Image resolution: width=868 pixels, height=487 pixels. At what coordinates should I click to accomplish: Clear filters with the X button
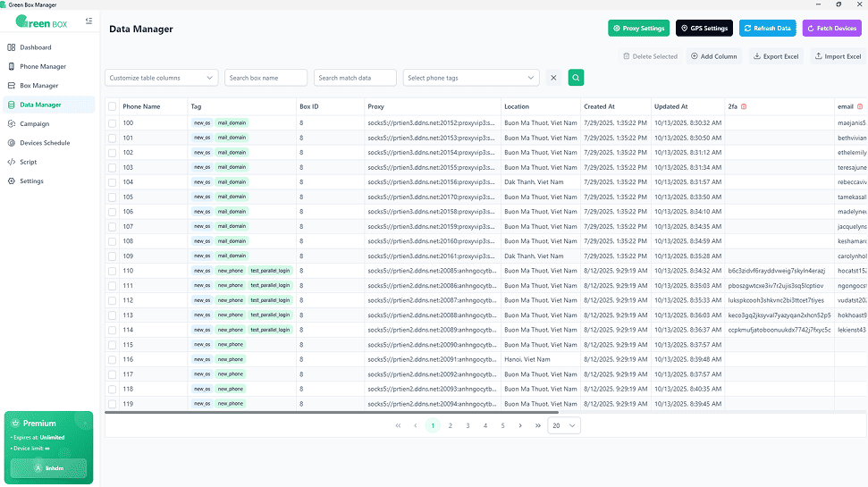tap(553, 78)
